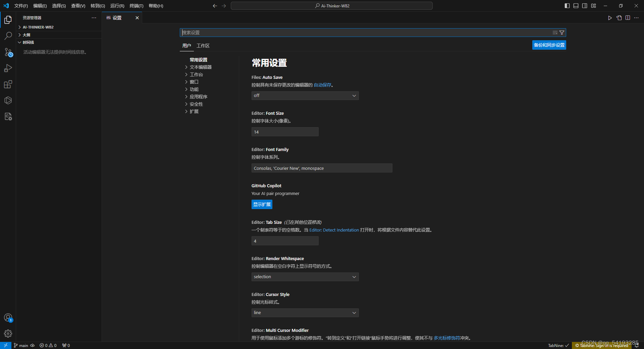Open the Explorer view in activity bar
Screen dimensions: 644x349
[x=8, y=20]
